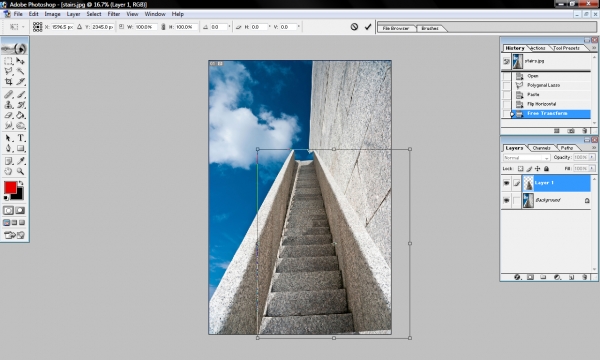
Task: Open the Layers panel flyout menu
Action: coord(594,148)
